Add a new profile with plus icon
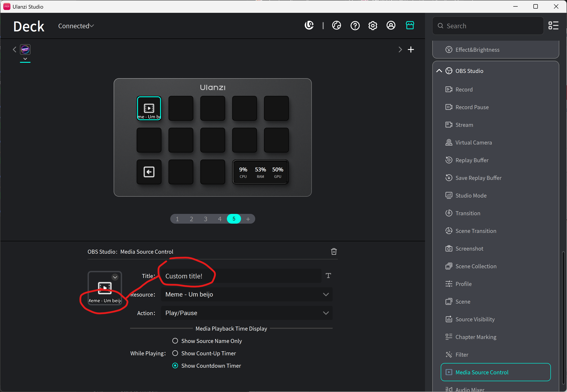This screenshot has width=567, height=392. (x=411, y=50)
